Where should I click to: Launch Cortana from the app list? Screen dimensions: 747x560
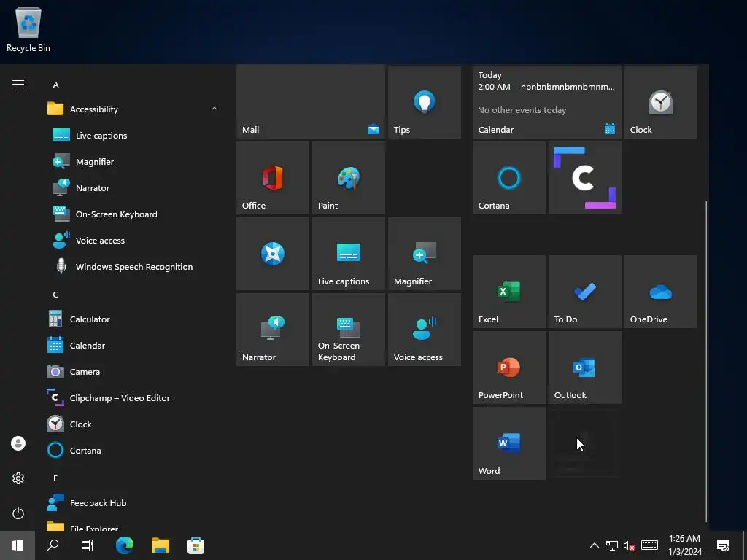(133, 450)
